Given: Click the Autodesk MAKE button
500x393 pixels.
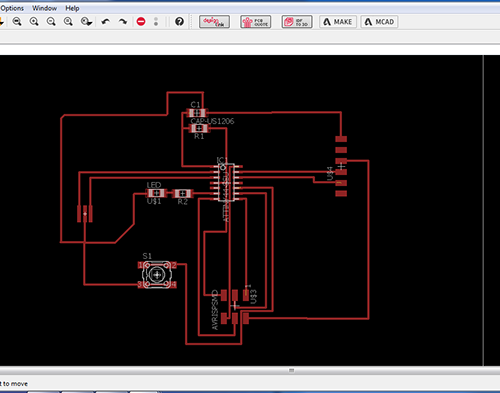Looking at the screenshot, I should point(338,22).
